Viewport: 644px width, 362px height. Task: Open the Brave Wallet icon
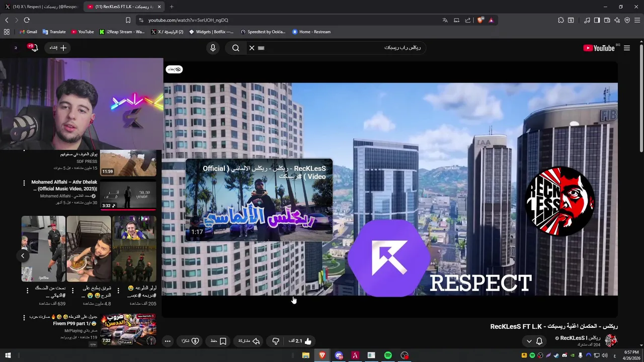[607, 20]
